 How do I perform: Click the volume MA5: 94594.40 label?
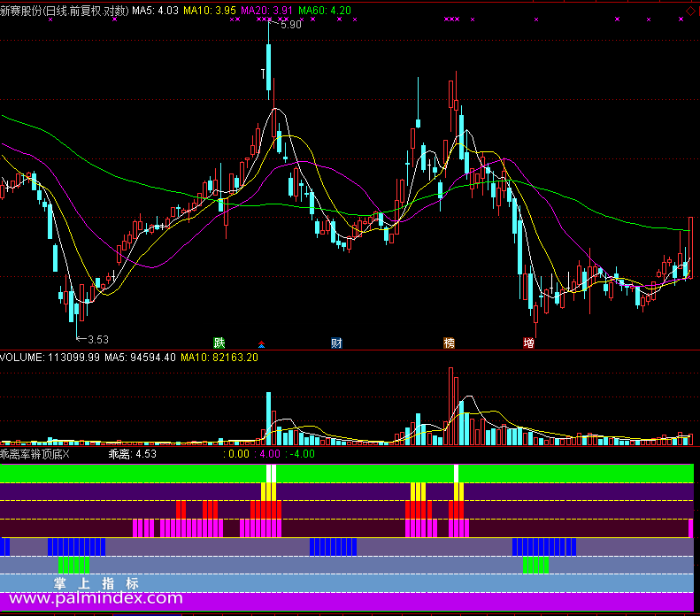pyautogui.click(x=140, y=358)
